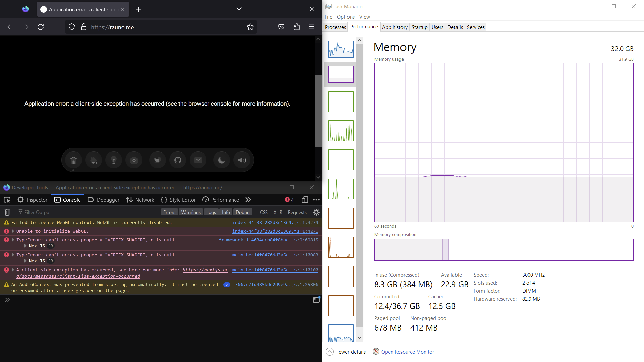This screenshot has height=362, width=644.
Task: Open the GitHub icon in the page dock
Action: coord(177,160)
